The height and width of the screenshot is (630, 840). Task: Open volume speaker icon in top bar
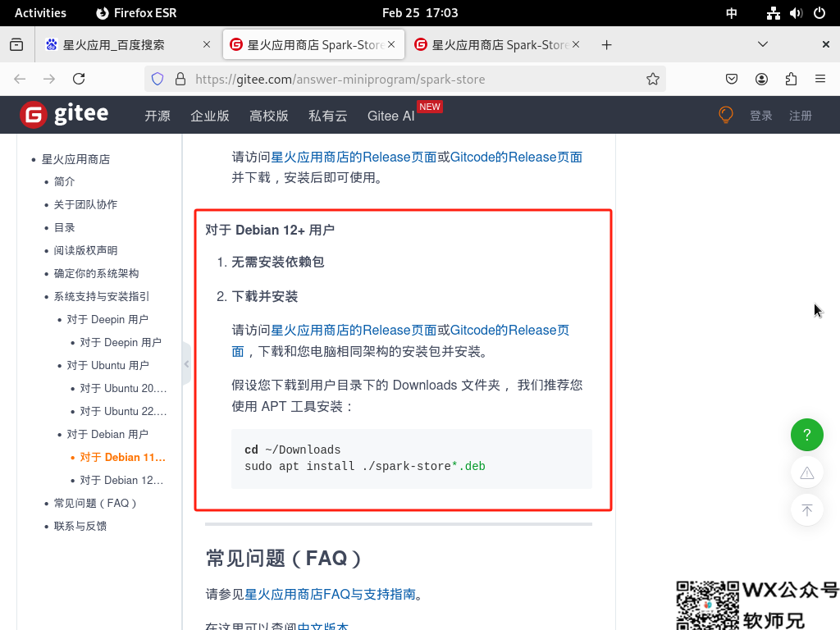pos(796,13)
